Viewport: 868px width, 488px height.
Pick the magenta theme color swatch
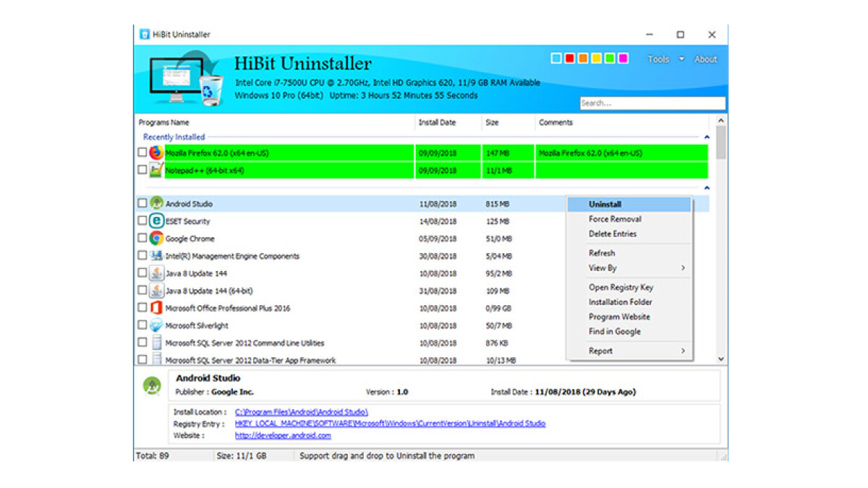point(623,59)
